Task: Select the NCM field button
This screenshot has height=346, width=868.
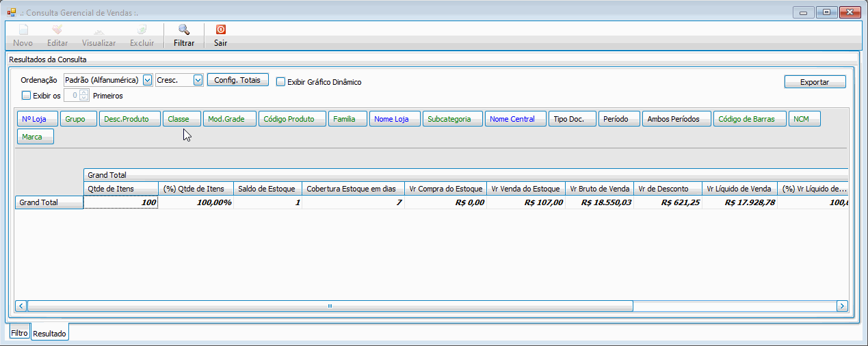Action: click(804, 119)
